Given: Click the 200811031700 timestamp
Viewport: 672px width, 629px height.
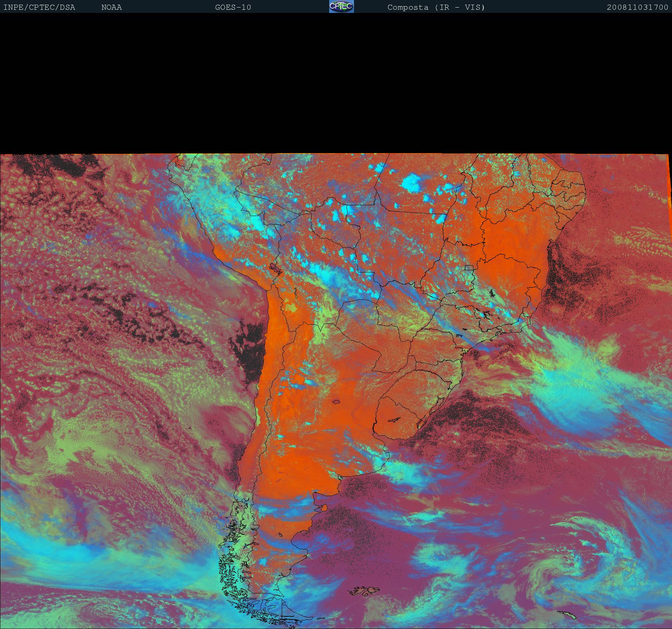Looking at the screenshot, I should tap(637, 7).
